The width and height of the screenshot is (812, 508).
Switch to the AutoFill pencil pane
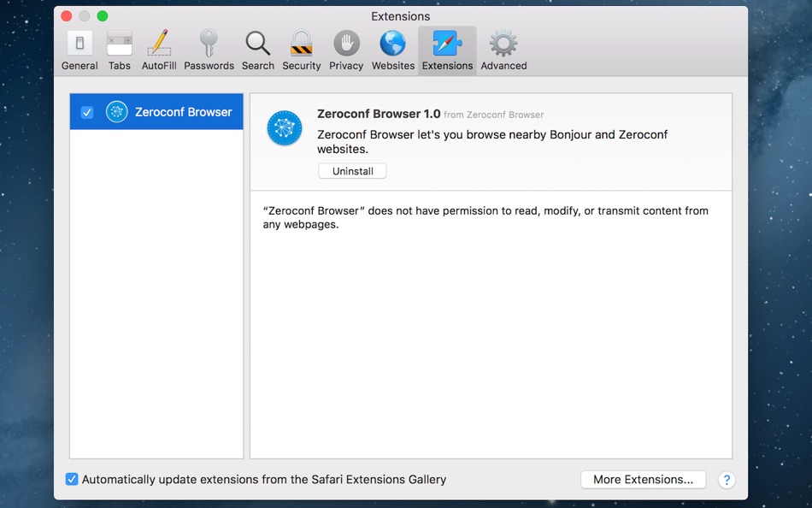click(x=159, y=50)
